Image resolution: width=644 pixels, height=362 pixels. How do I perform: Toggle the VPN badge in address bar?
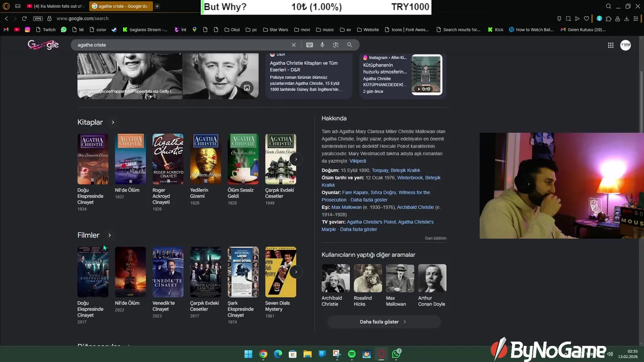click(38, 19)
